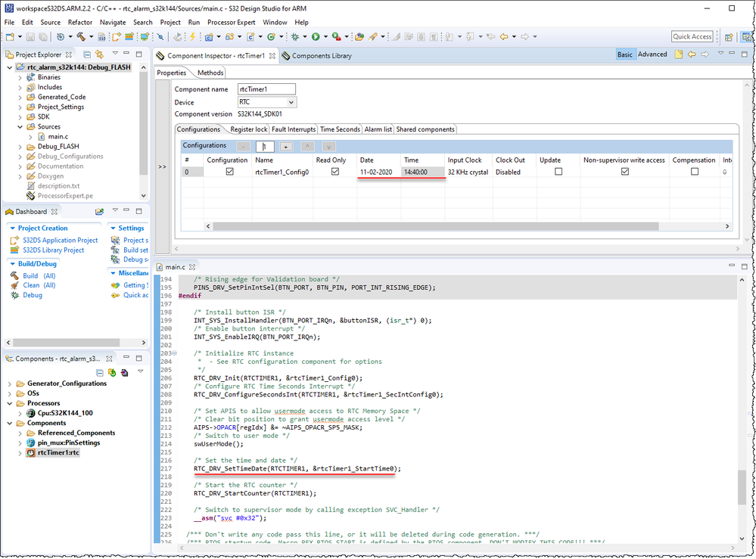The height and width of the screenshot is (559, 756).
Task: Click the hammer Build icon in toolbar
Action: pyautogui.click(x=79, y=36)
